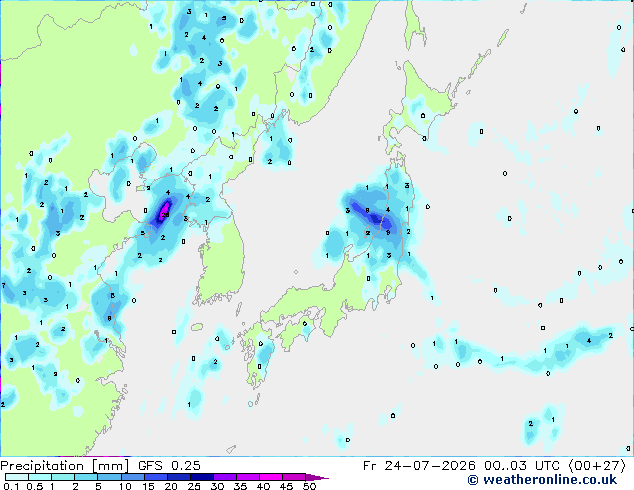Screen dimensions: 634x490
Task: Click the 20–25 mm dark blue swatch
Action: coord(178,477)
